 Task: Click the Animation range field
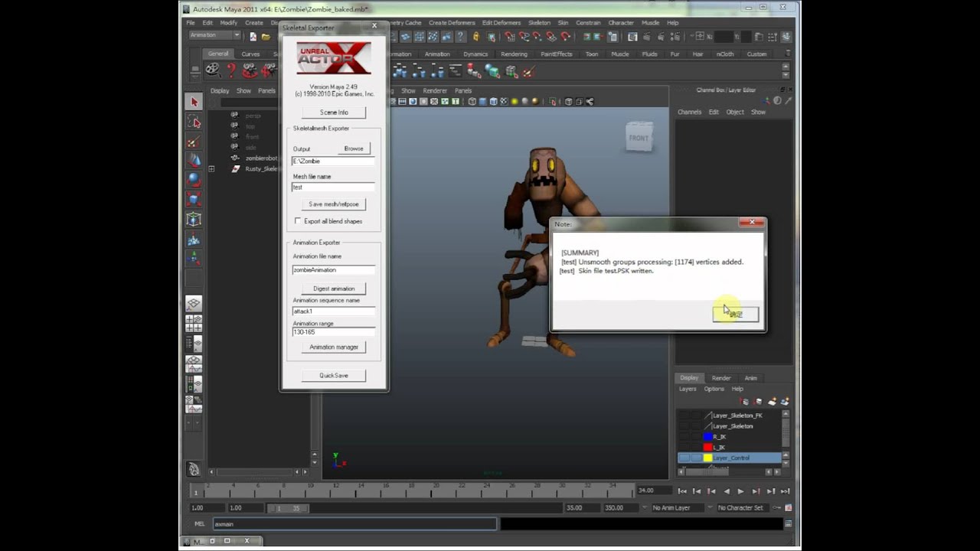pyautogui.click(x=333, y=332)
